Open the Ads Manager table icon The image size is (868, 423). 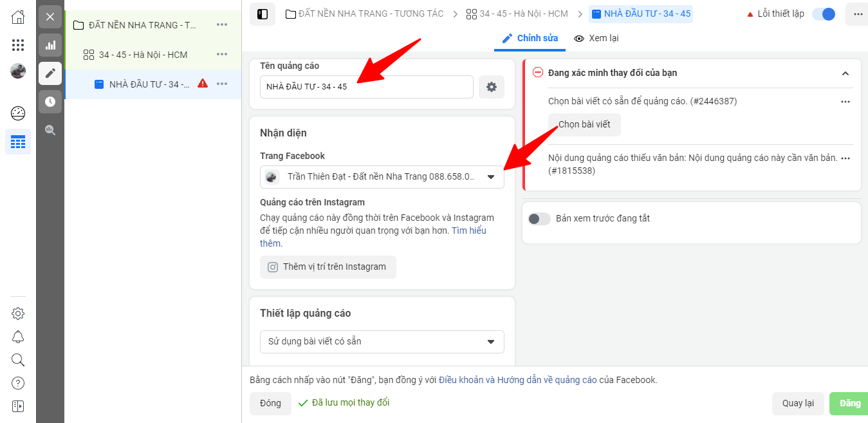tap(18, 142)
